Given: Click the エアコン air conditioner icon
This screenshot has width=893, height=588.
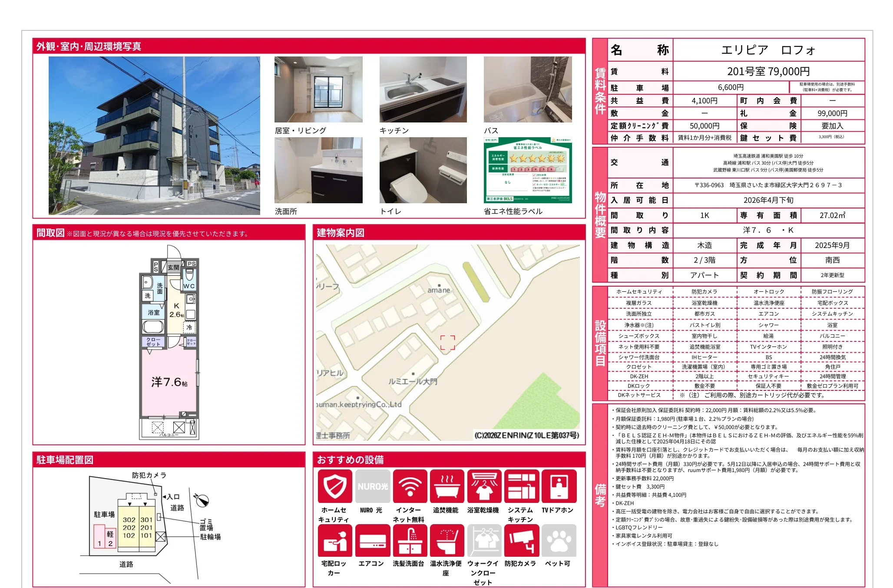Looking at the screenshot, I should 372,540.
